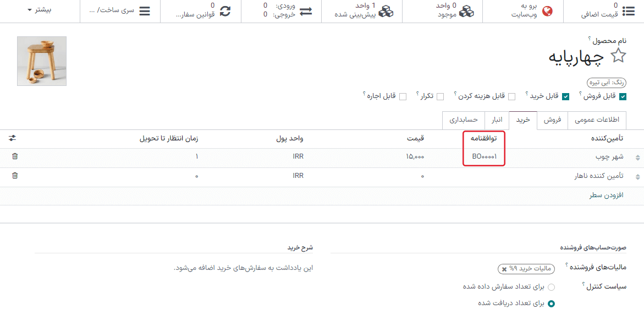Expand the بیشتر dropdown menu

(38, 10)
